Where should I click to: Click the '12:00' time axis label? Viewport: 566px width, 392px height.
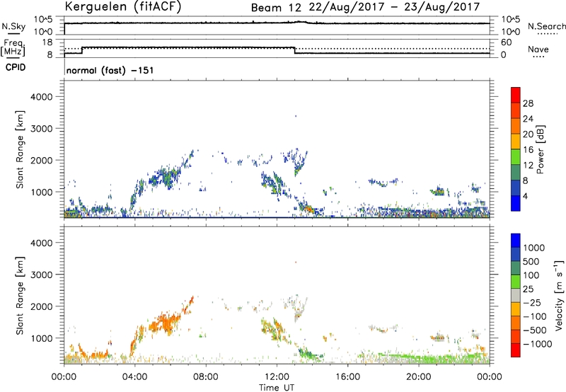tap(277, 377)
